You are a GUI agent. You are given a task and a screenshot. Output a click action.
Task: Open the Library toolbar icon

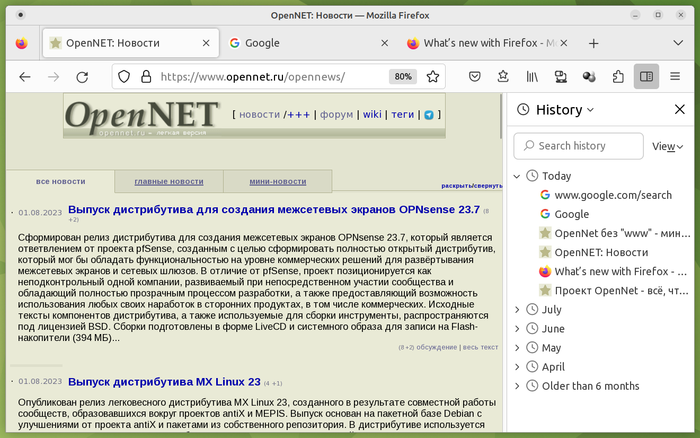click(533, 76)
